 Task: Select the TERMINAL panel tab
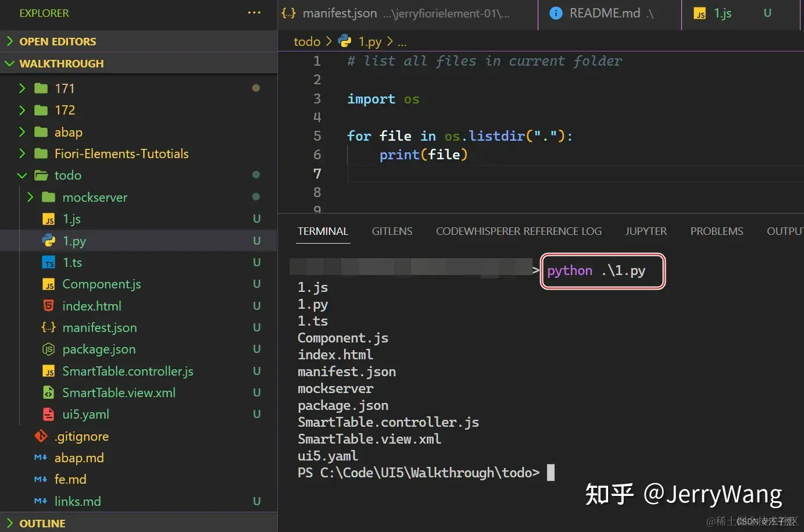pyautogui.click(x=323, y=231)
